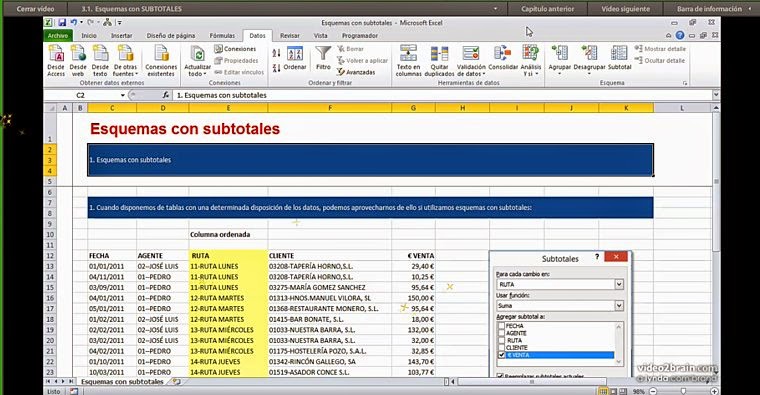Click Texto en columnas

click(x=408, y=60)
